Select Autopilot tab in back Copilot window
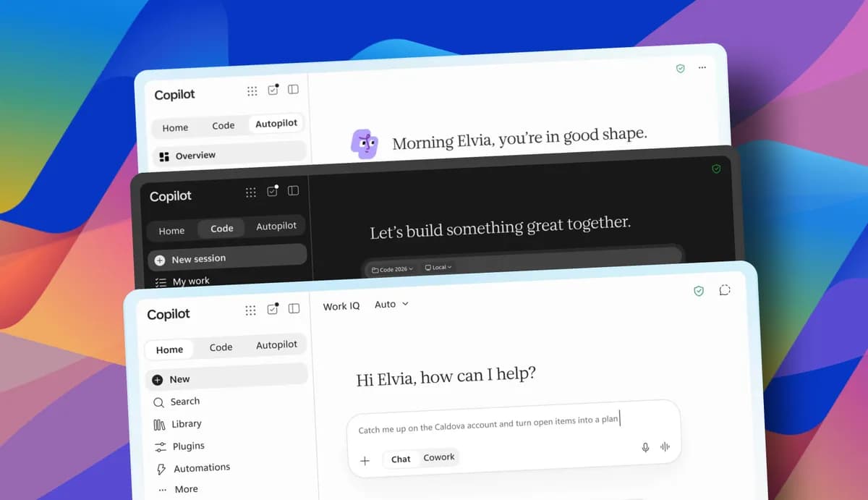The image size is (868, 500). (276, 123)
